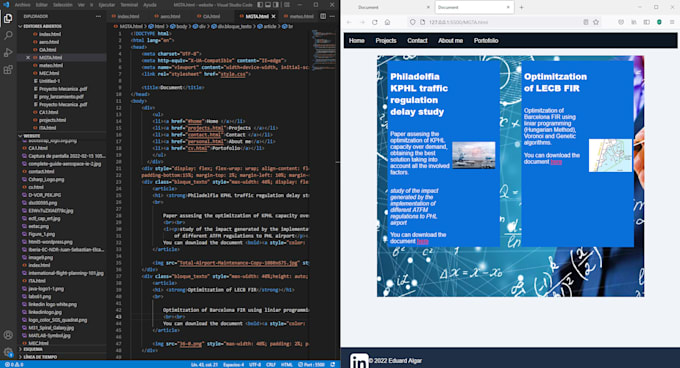Viewport: 680px width, 368px height.
Task: Close the MGTA.html editor tab
Action: (274, 16)
